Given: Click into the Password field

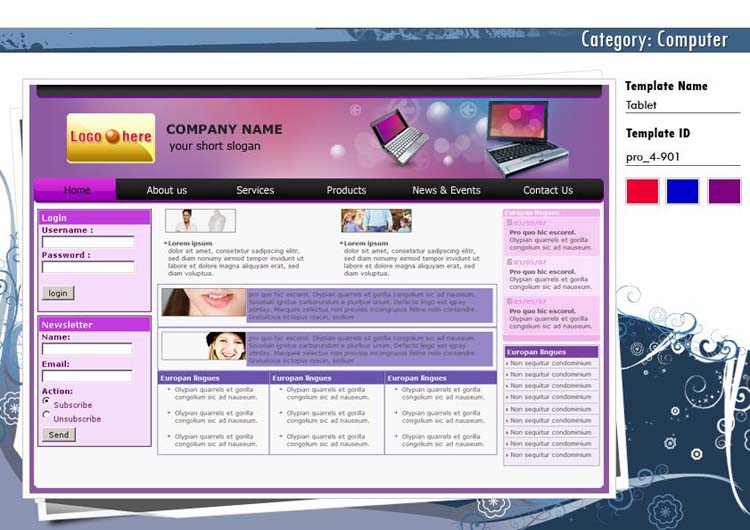Looking at the screenshot, I should 88,267.
